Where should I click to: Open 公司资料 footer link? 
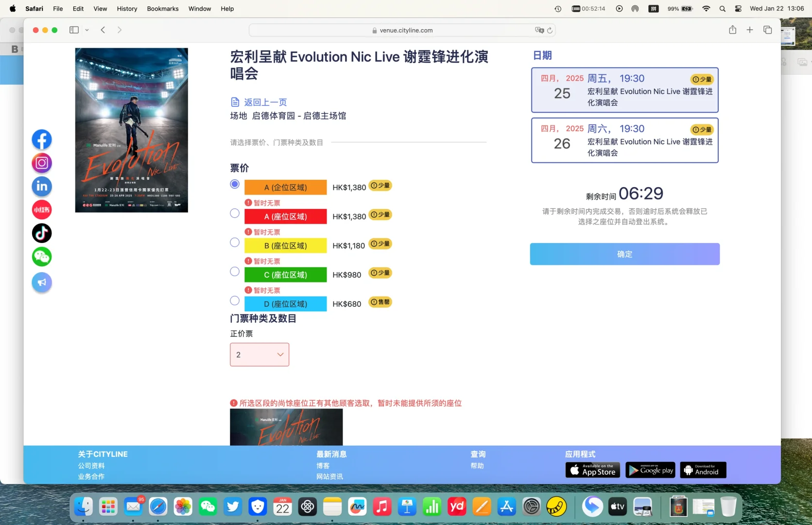pyautogui.click(x=91, y=466)
